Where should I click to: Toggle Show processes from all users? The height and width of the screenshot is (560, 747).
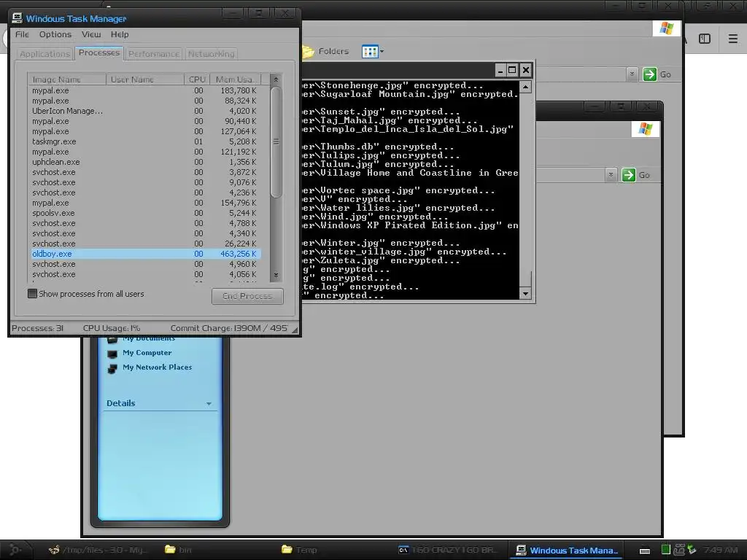[32, 294]
